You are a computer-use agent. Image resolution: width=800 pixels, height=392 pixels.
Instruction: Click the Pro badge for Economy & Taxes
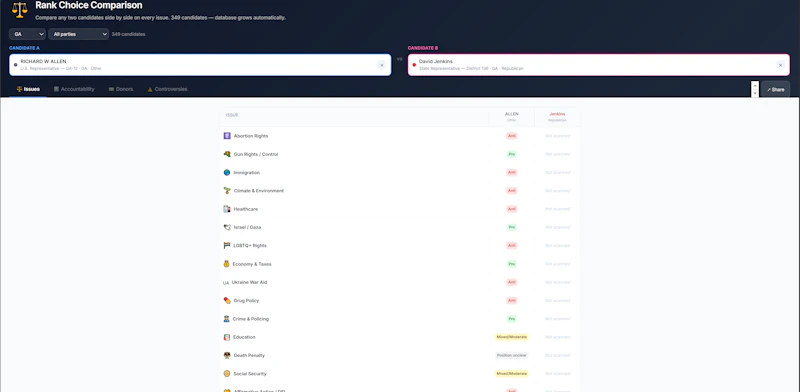(512, 264)
